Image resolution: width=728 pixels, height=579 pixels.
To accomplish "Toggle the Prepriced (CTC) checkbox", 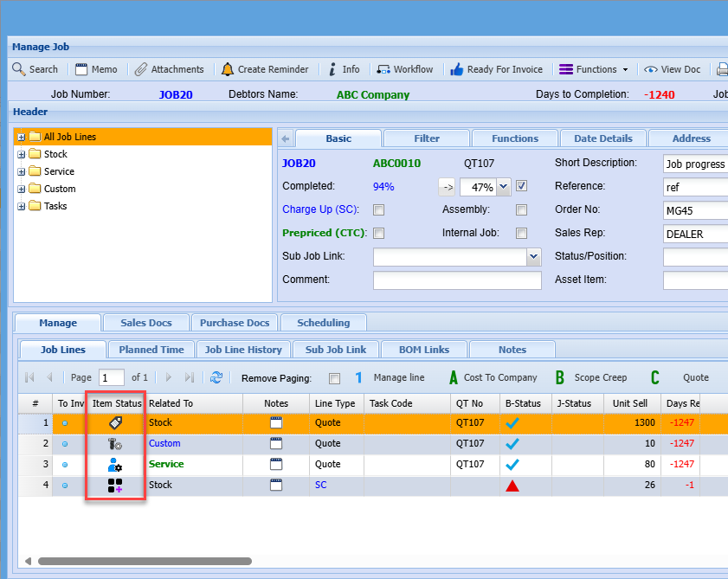I will click(378, 233).
